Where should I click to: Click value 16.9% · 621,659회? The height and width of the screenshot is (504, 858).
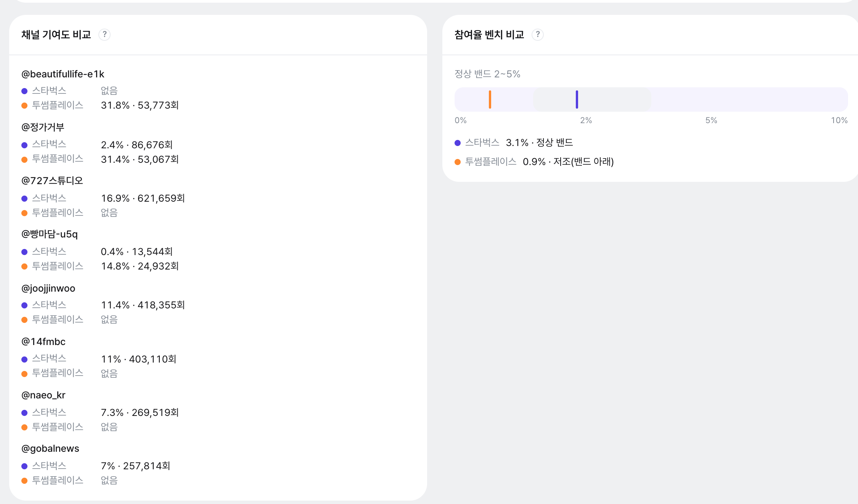pyautogui.click(x=143, y=198)
